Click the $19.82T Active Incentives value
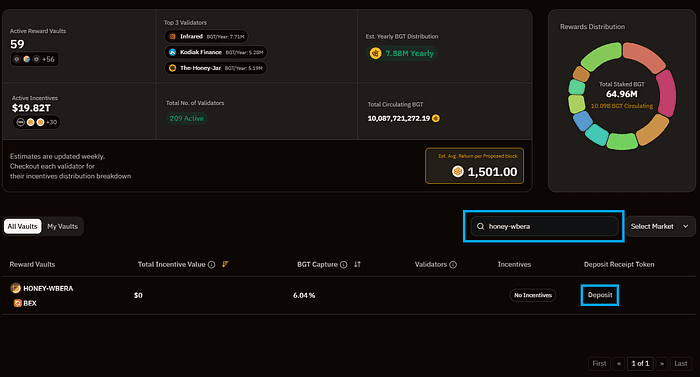 [x=31, y=108]
